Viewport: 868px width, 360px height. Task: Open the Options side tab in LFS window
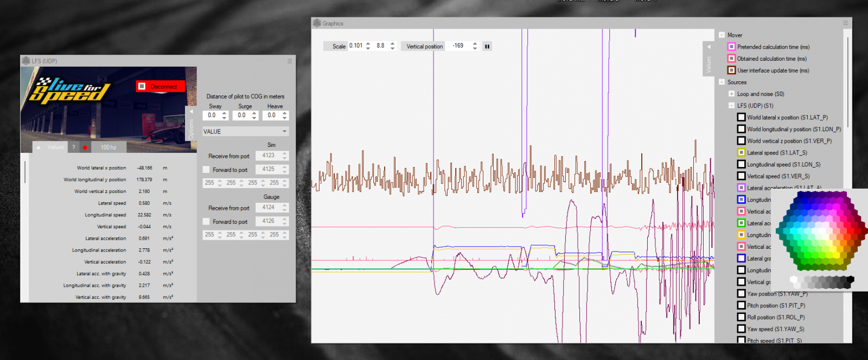point(191,124)
